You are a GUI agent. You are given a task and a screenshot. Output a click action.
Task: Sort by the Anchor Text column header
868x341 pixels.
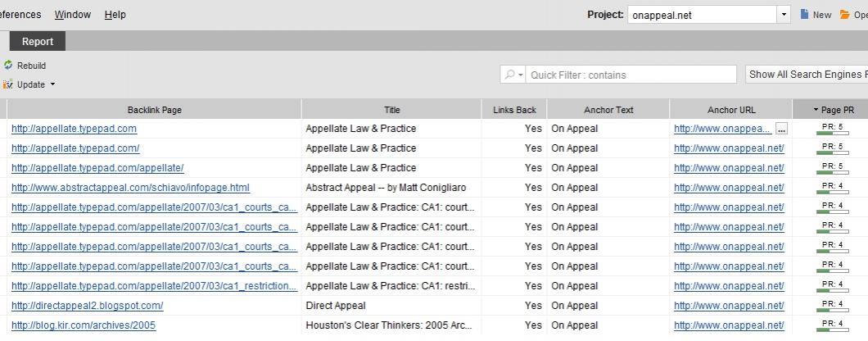(x=608, y=110)
